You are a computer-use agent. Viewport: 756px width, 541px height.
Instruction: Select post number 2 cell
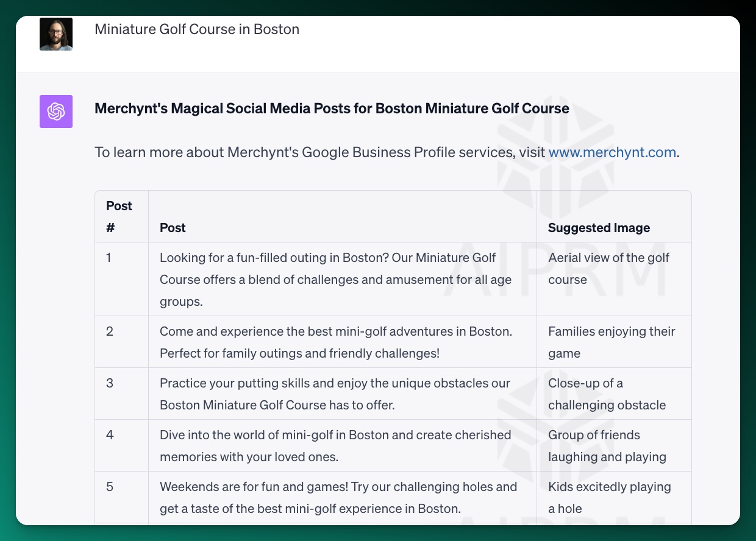point(110,331)
